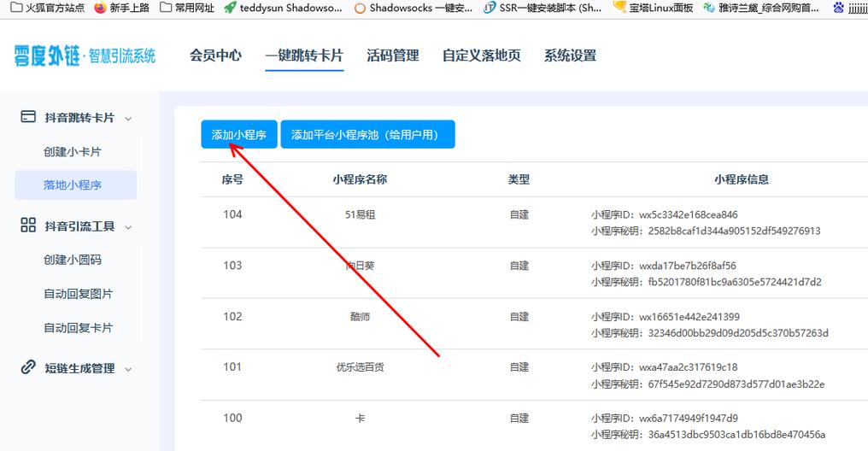
Task: Click the grid icon beside 抖音引流工具
Action: point(28,225)
